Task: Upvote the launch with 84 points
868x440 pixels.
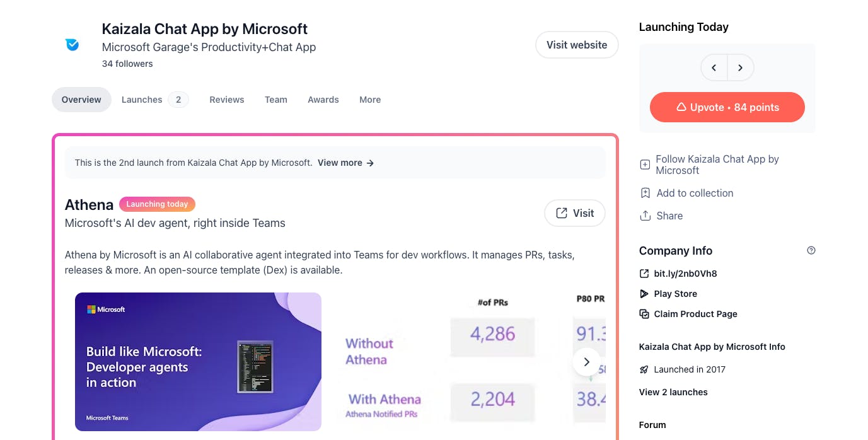Action: (x=727, y=107)
